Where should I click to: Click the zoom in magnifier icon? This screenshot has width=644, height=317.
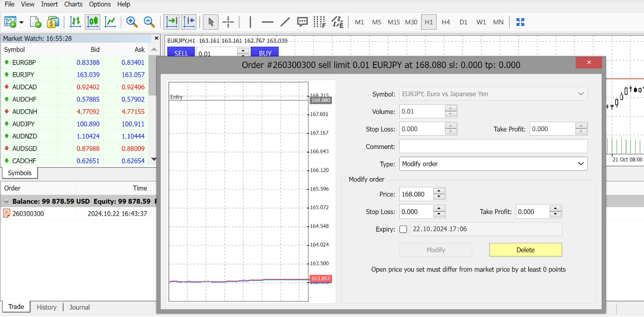click(x=132, y=22)
